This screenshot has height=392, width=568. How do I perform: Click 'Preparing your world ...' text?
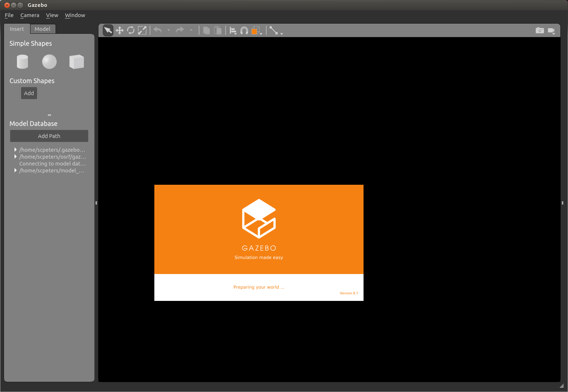click(x=259, y=287)
